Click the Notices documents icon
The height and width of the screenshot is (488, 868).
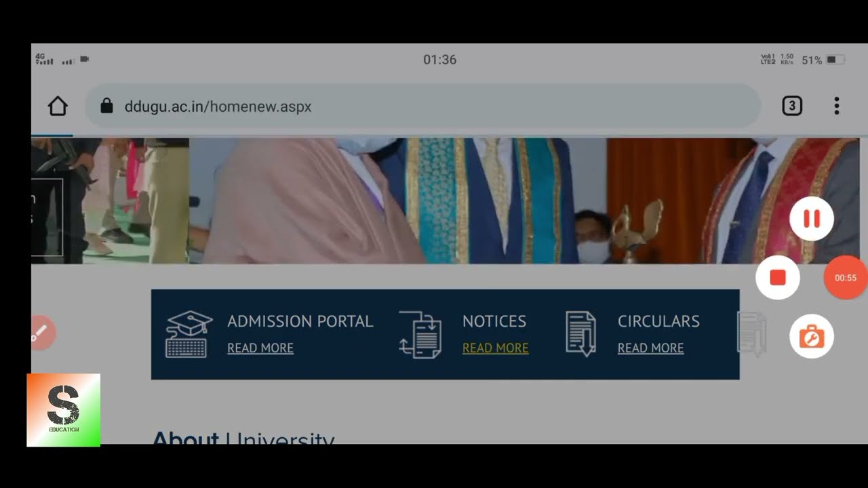420,334
